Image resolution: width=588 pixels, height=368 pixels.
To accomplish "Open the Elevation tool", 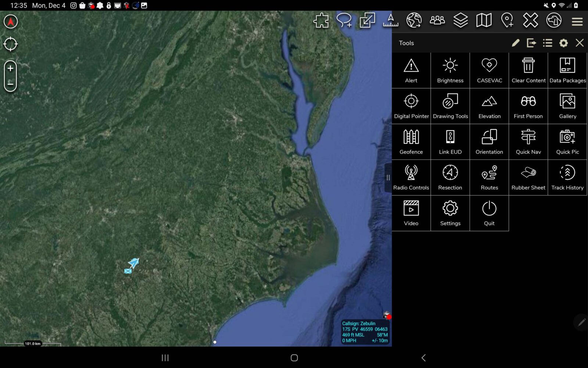I will (489, 106).
